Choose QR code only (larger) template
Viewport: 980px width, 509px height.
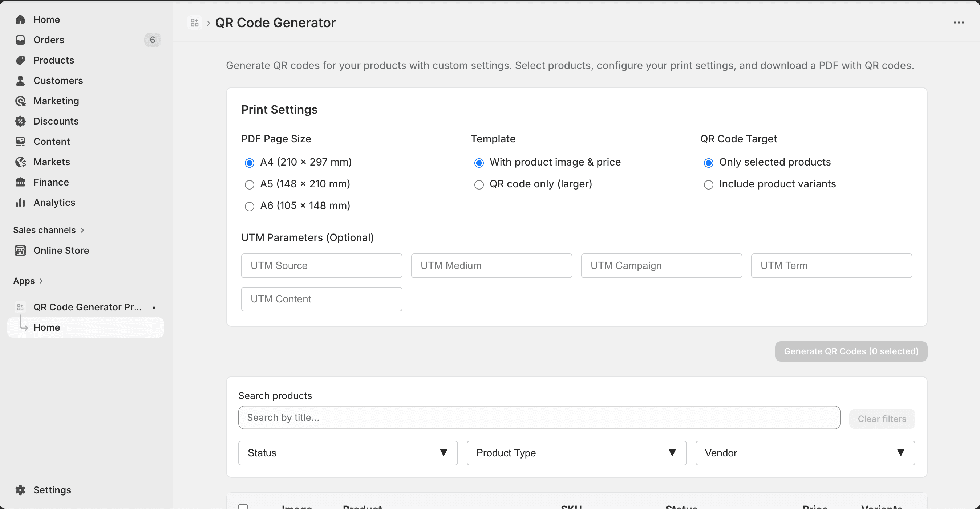[479, 185]
